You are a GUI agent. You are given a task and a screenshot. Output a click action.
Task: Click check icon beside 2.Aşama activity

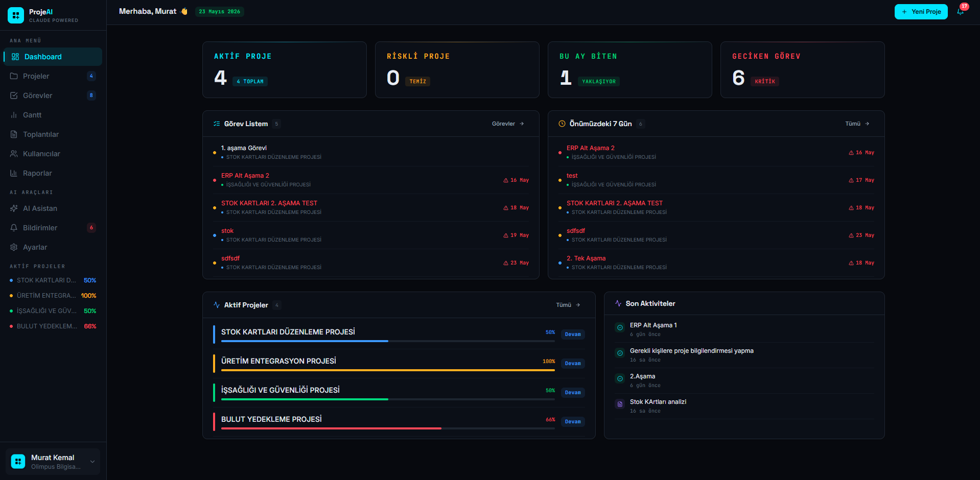(x=620, y=379)
